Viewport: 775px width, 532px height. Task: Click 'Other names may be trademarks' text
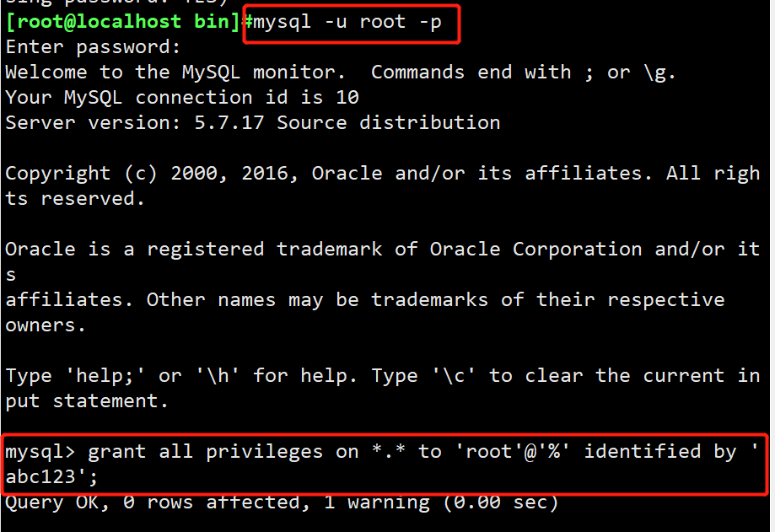point(317,300)
